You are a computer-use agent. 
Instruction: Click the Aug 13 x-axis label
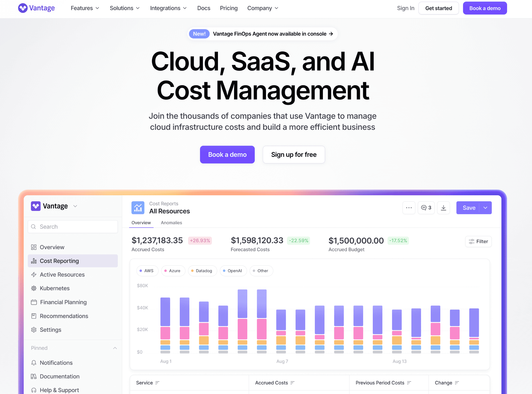click(x=400, y=361)
